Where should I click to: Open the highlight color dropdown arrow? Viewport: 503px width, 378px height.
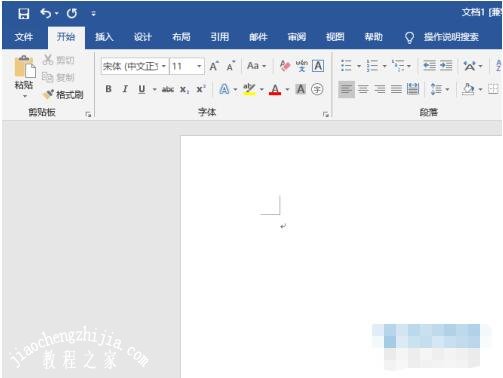(x=262, y=89)
